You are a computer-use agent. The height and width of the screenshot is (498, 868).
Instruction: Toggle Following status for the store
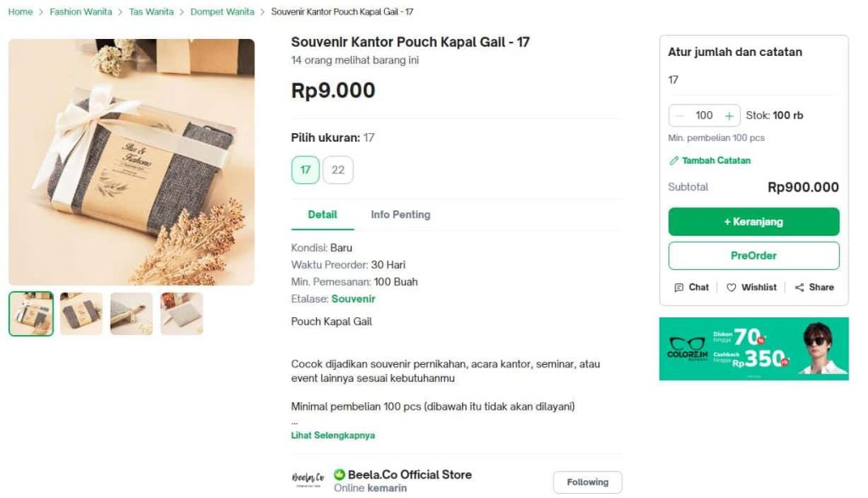coord(587,481)
